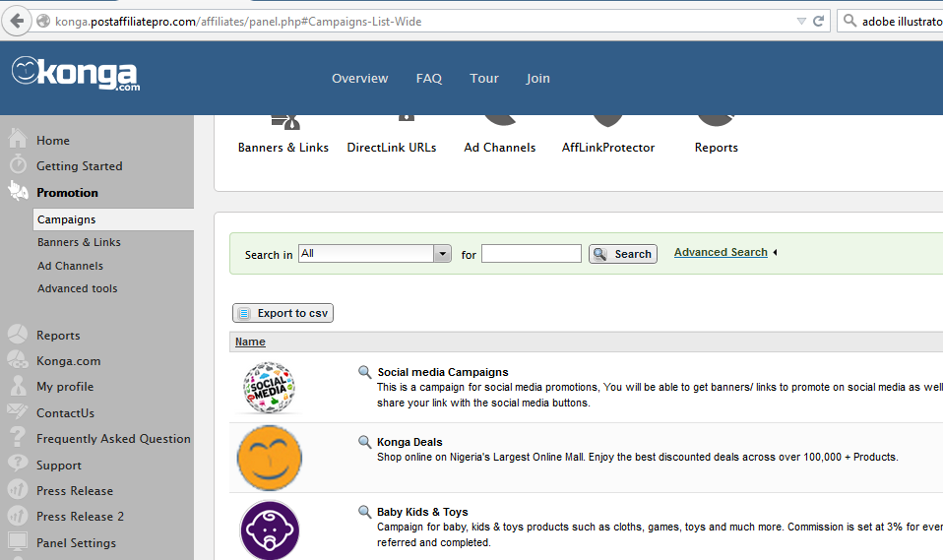The image size is (943, 560).
Task: Click the My profile person icon
Action: (x=18, y=386)
